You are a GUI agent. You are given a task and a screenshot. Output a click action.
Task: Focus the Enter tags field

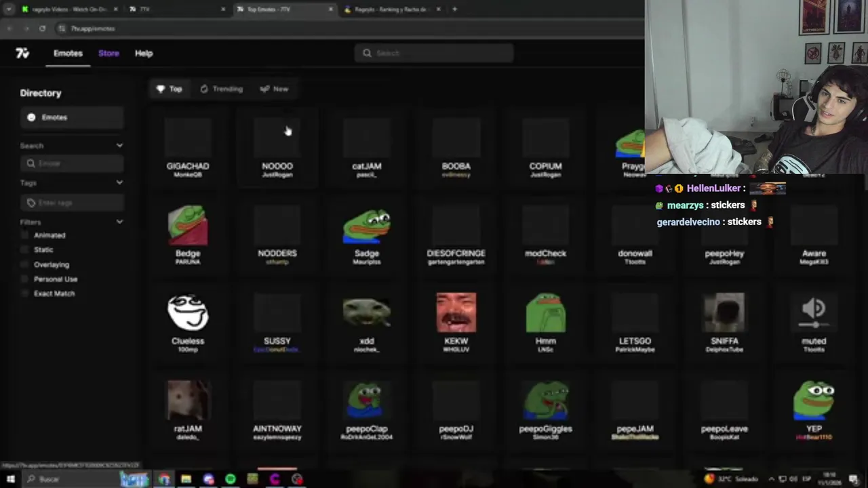[x=72, y=203]
